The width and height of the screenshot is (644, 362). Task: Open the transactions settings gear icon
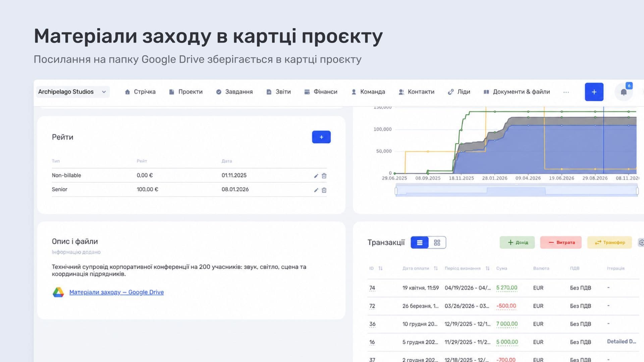(641, 243)
